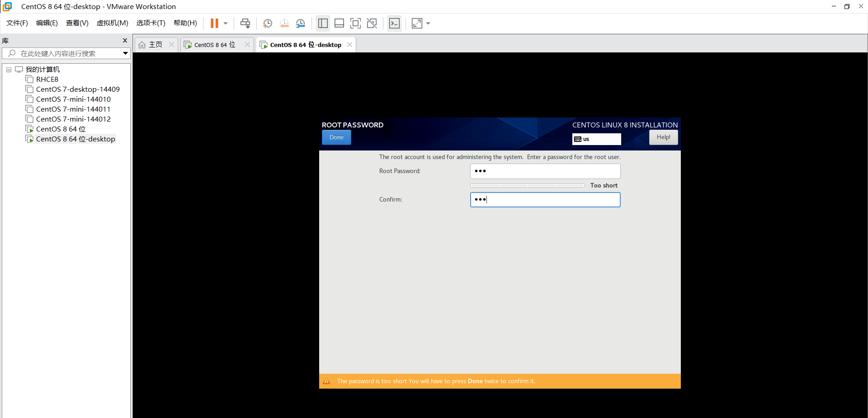Select CentOS 7-mini-144010 in library

[73, 99]
